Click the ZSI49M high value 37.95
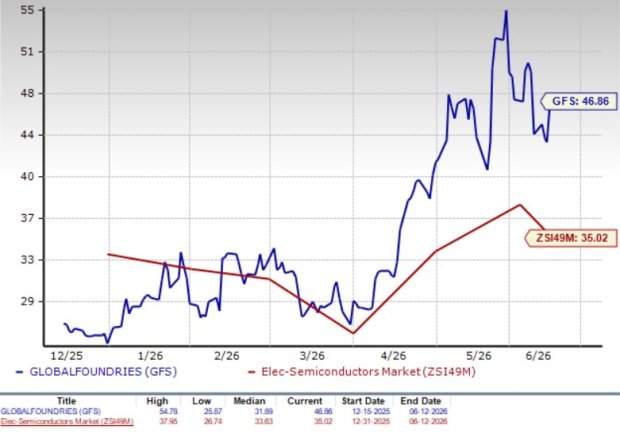Image resolution: width=620 pixels, height=433 pixels. click(168, 421)
